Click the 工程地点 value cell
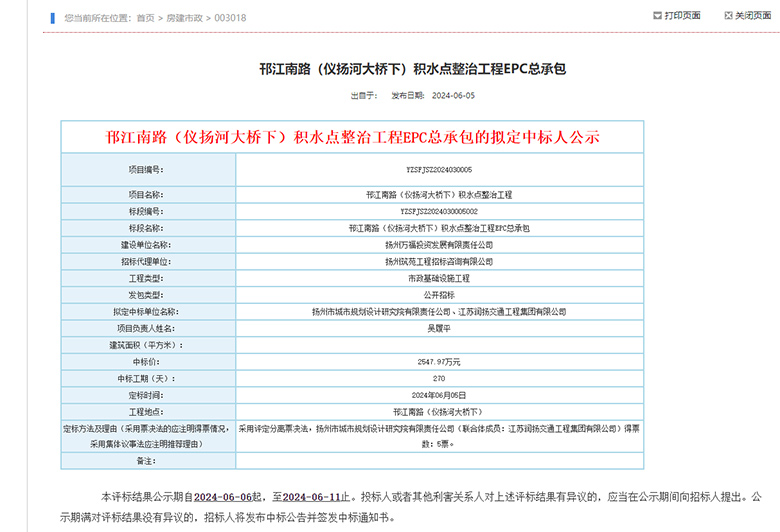Viewport: 780px width, 532px height. coord(439,412)
